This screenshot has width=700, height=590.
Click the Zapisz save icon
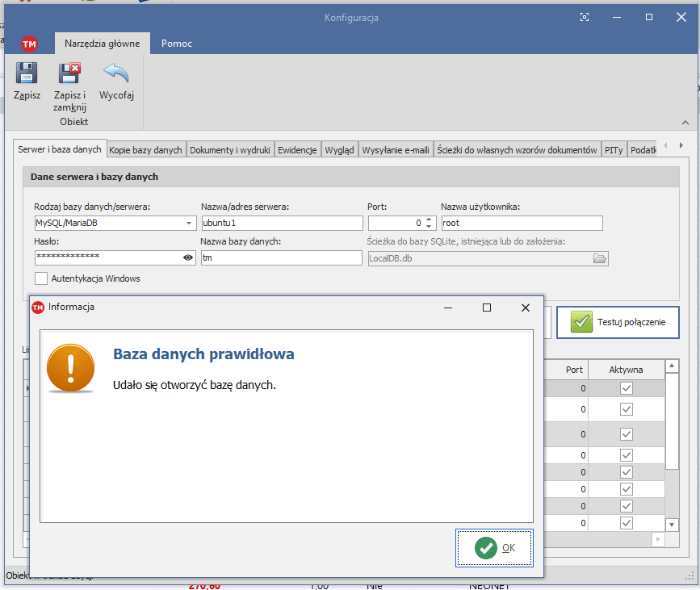point(27,74)
